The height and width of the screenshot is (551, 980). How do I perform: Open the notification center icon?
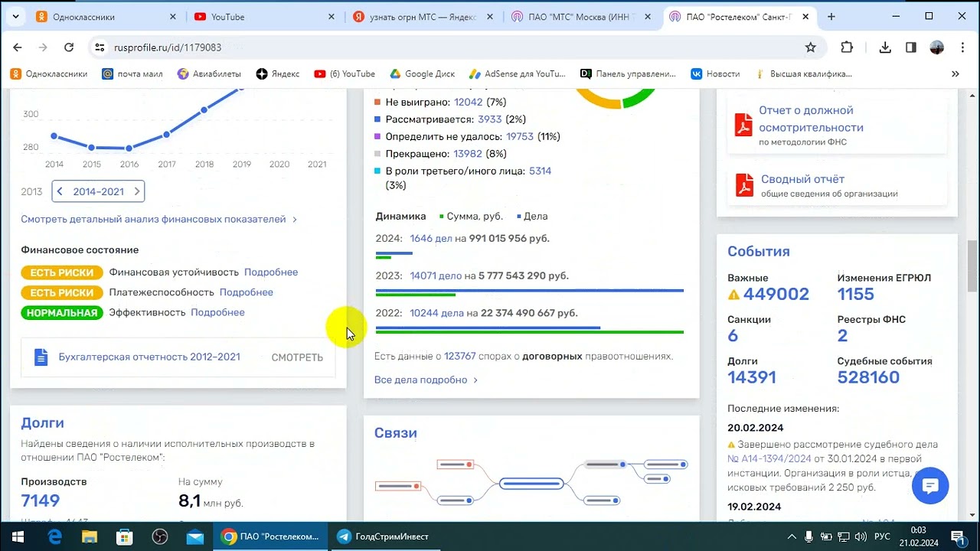coord(958,536)
